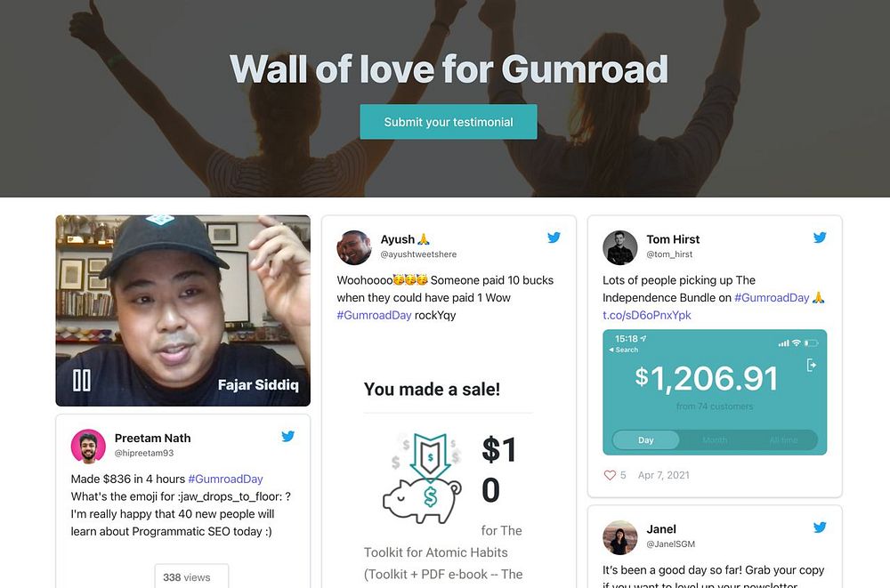890x588 pixels.
Task: Pause Fajar Siddiq's video testimonial
Action: [x=82, y=380]
